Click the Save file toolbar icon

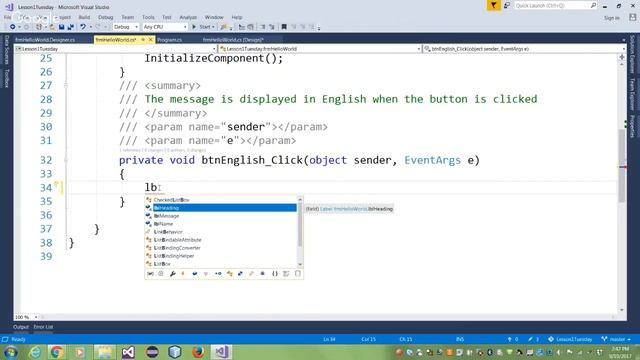point(61,27)
